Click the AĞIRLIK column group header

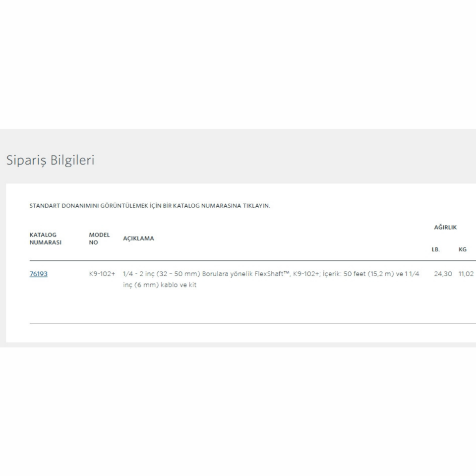pos(445,227)
